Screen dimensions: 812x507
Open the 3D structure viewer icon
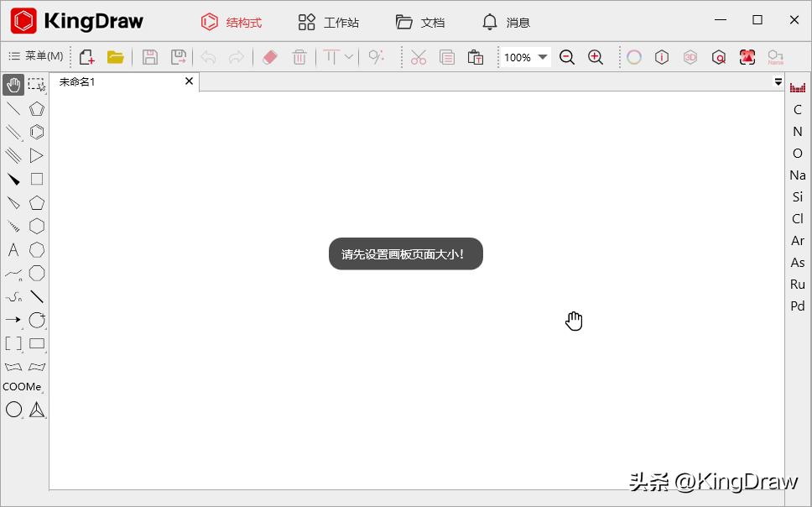[690, 57]
